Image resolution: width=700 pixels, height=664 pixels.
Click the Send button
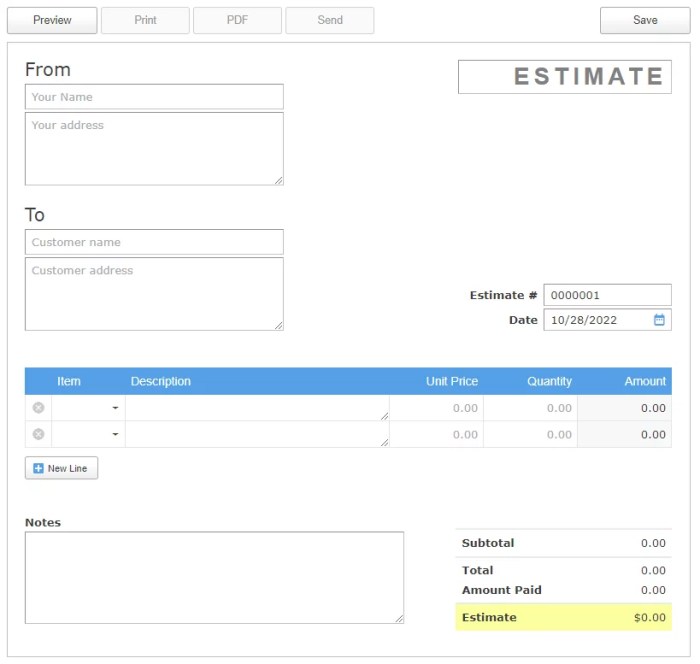click(330, 20)
